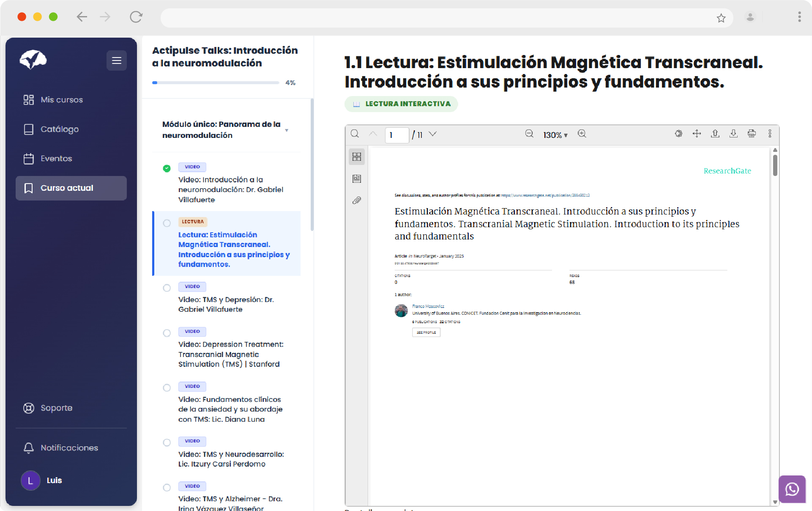Open Soporte help page
The height and width of the screenshot is (511, 812).
click(71, 408)
